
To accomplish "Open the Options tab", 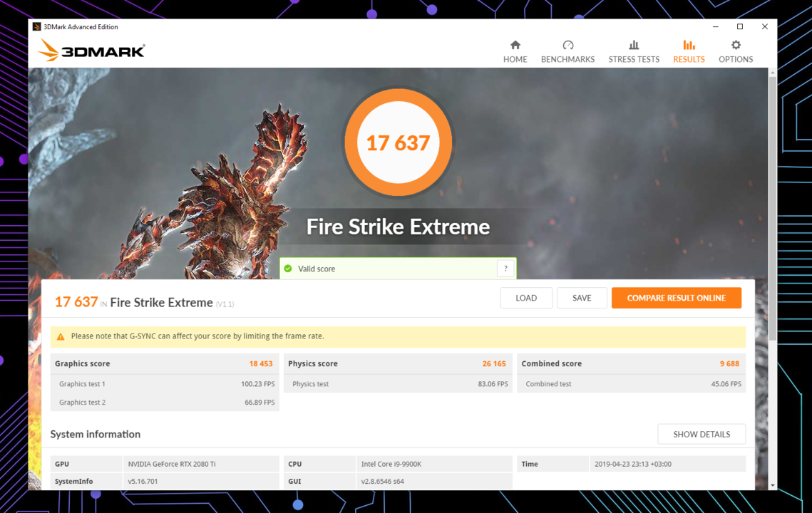I will click(735, 52).
